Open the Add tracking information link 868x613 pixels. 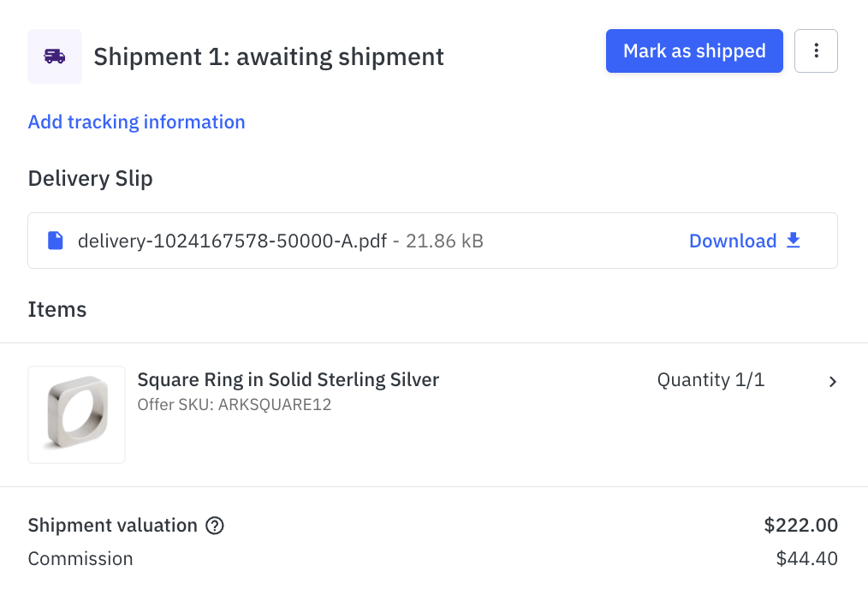[137, 122]
